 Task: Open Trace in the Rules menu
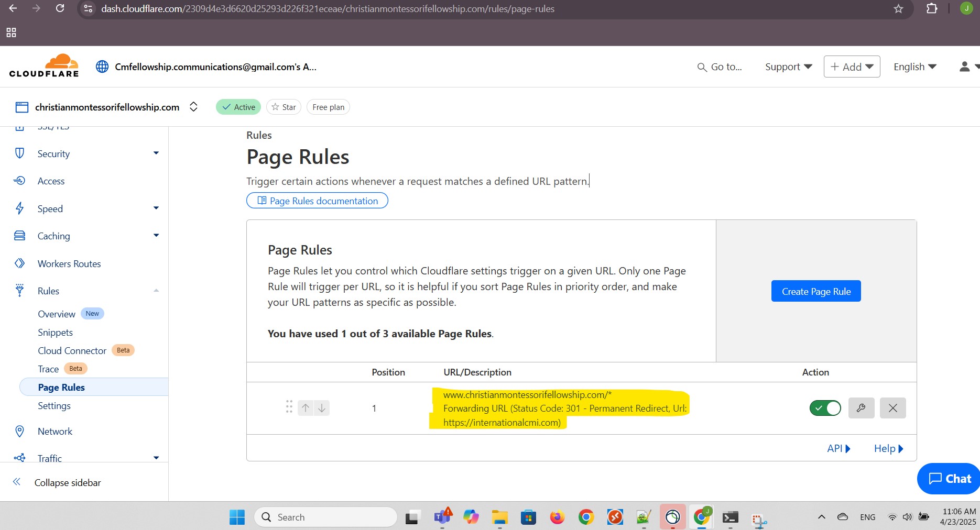(48, 369)
